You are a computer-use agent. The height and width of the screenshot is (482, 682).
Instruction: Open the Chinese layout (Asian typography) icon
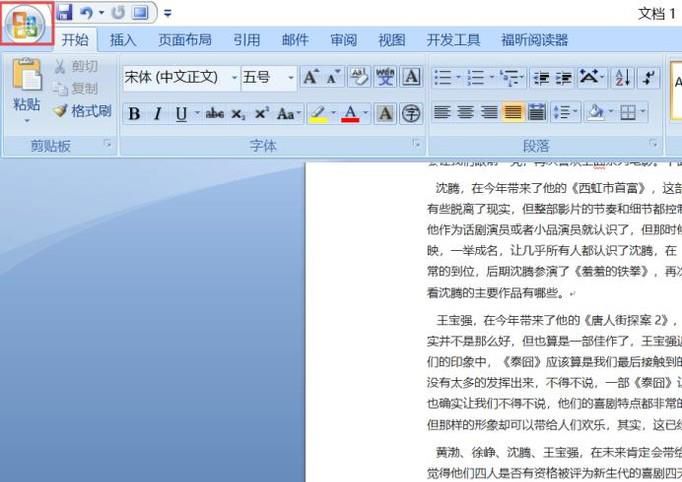[x=592, y=78]
